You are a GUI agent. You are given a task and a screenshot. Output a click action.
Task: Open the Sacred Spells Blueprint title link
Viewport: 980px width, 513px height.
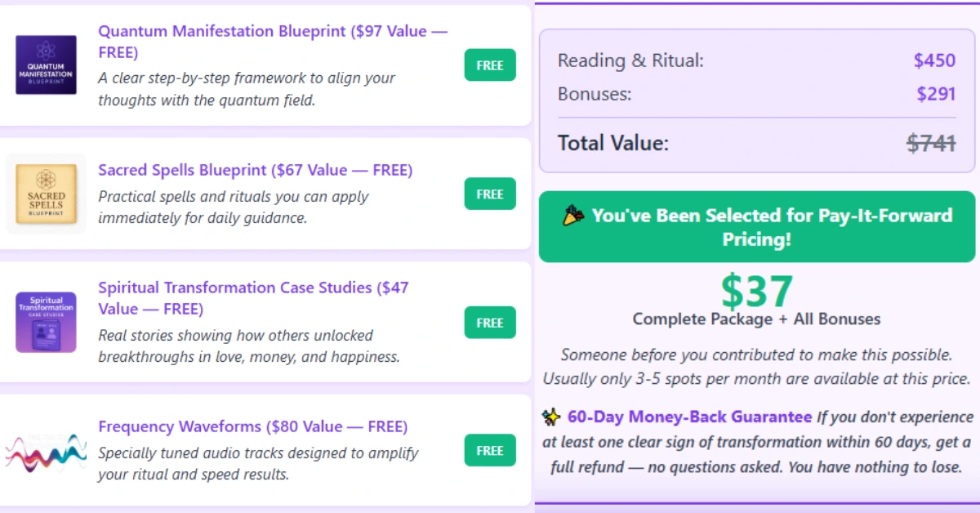255,170
